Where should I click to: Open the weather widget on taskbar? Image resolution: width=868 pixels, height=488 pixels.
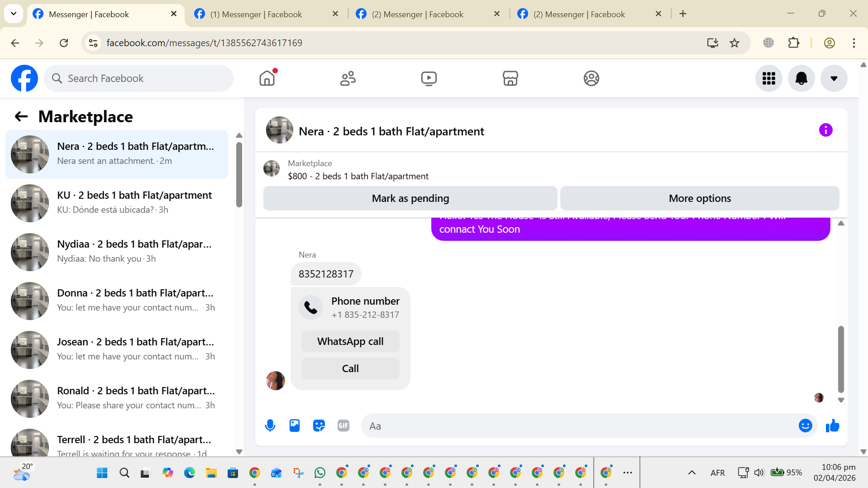pyautogui.click(x=23, y=472)
